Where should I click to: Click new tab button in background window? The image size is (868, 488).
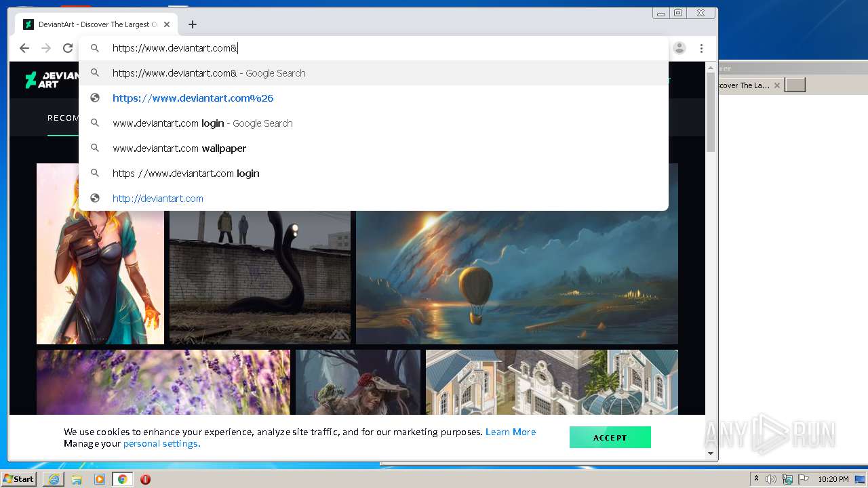(795, 85)
